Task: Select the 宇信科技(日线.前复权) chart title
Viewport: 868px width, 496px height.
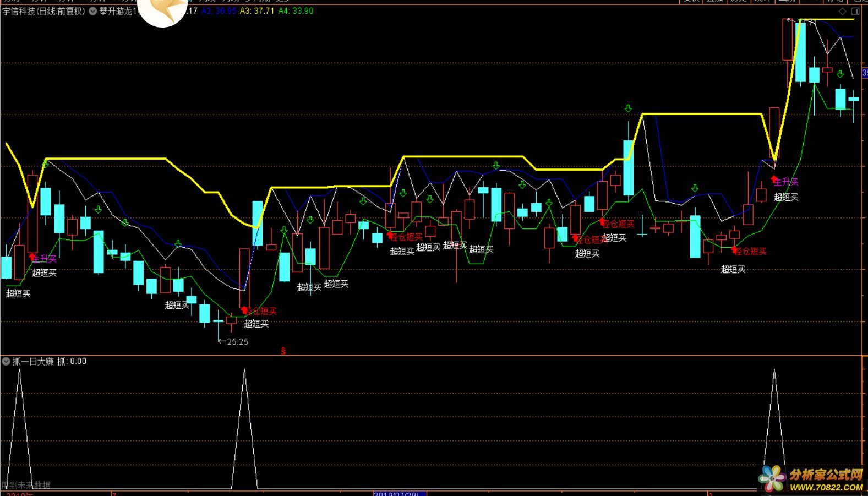Action: pyautogui.click(x=44, y=11)
